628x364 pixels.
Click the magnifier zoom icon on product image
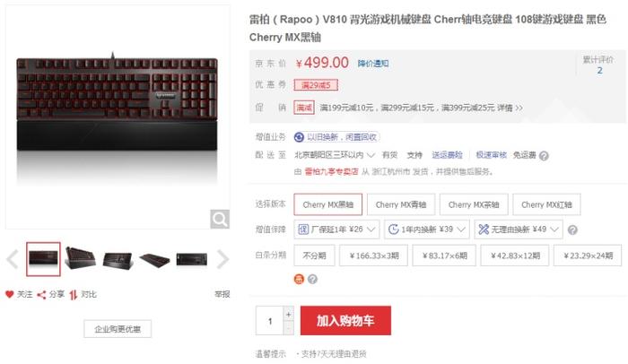[220, 219]
